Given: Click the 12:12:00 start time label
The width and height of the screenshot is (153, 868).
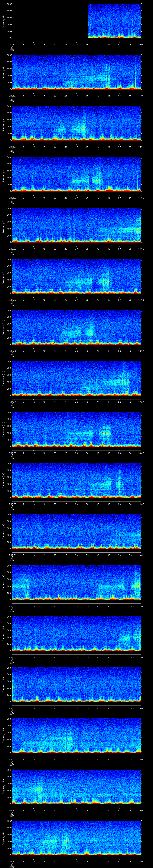Looking at the screenshot, I should tap(12, 198).
